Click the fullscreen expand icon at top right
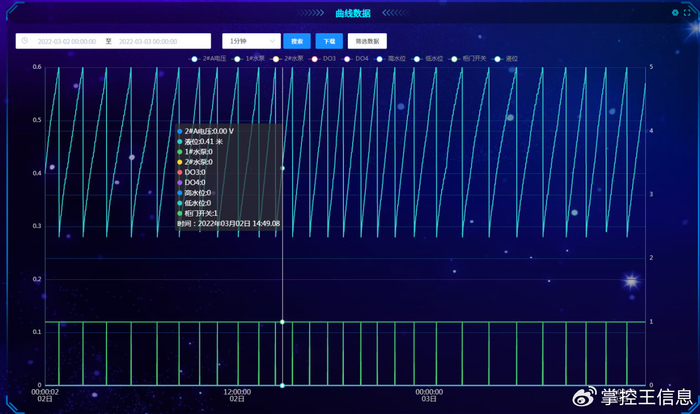 pyautogui.click(x=687, y=13)
